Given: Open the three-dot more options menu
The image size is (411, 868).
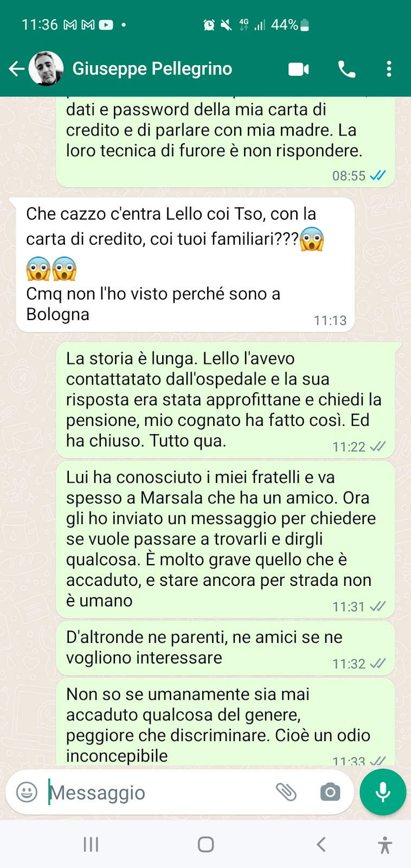Looking at the screenshot, I should pos(389,69).
